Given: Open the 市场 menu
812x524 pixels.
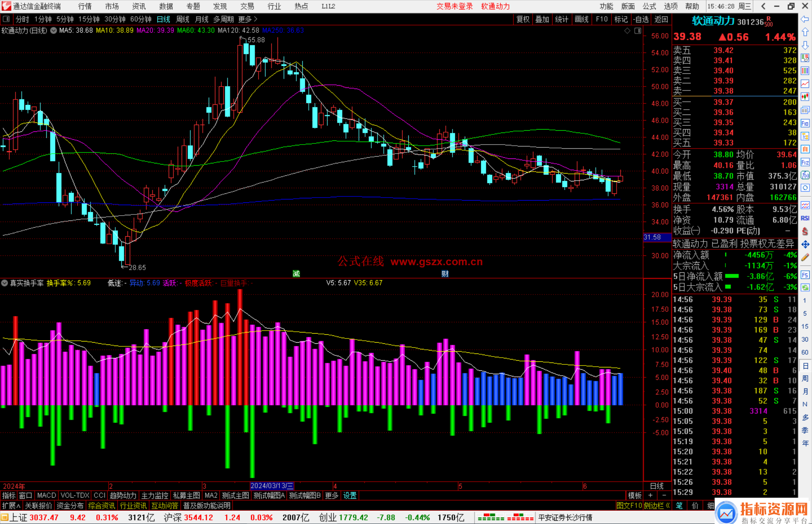Looking at the screenshot, I should click(x=112, y=6).
